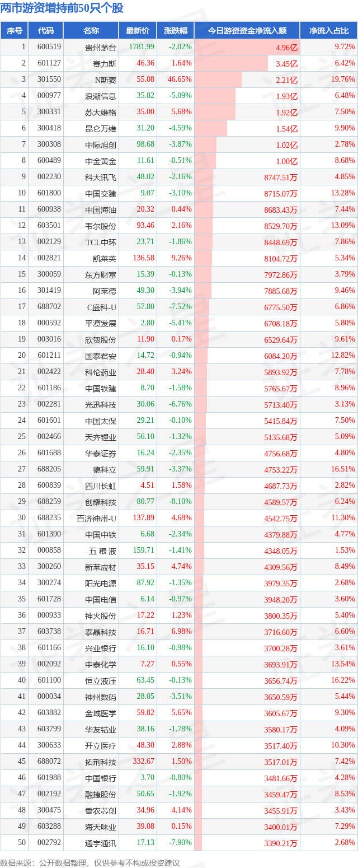Click the 序号 column header
The height and width of the screenshot is (868, 358).
pyautogui.click(x=15, y=31)
